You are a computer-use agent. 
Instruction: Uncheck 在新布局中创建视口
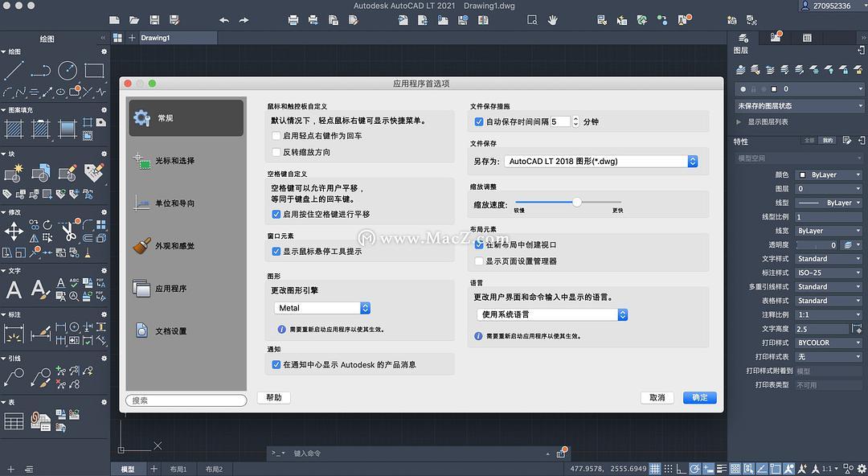click(479, 245)
